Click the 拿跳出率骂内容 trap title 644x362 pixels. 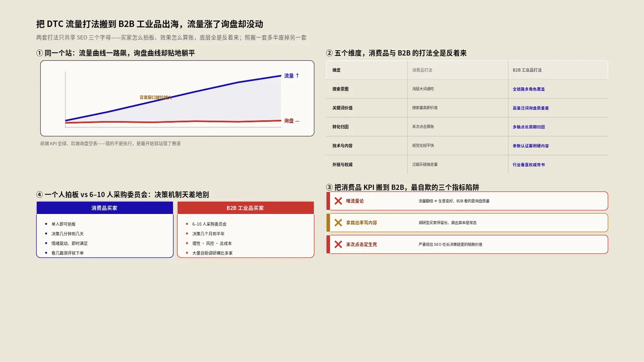click(x=361, y=223)
